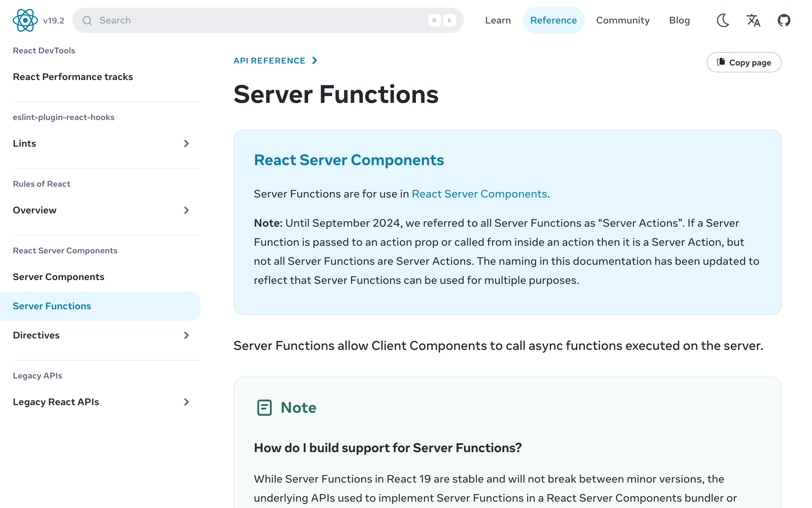This screenshot has height=508, width=812.
Task: Open the Blog tab
Action: pyautogui.click(x=679, y=20)
